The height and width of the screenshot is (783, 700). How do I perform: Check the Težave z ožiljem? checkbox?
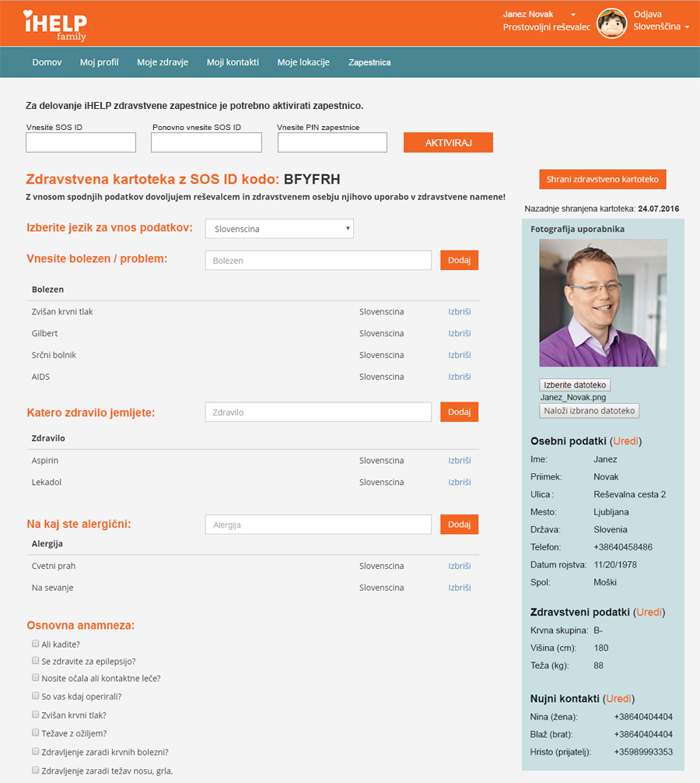coord(36,732)
